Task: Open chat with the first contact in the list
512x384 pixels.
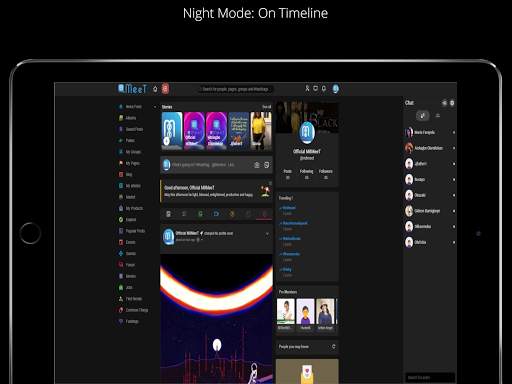Action: tap(430, 132)
